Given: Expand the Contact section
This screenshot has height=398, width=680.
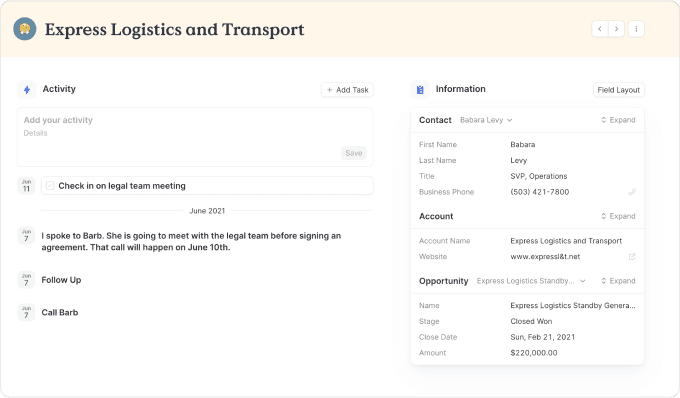Looking at the screenshot, I should coord(618,120).
